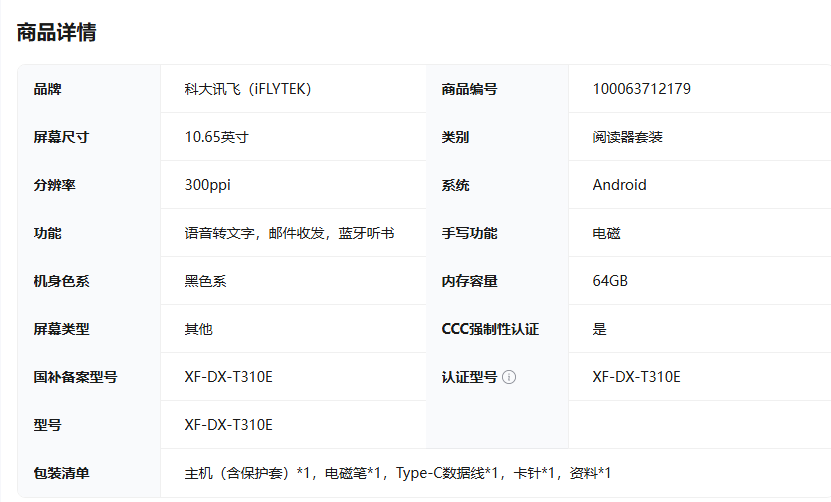Click the 屏幕尺寸 label
831x502 pixels.
coord(61,137)
